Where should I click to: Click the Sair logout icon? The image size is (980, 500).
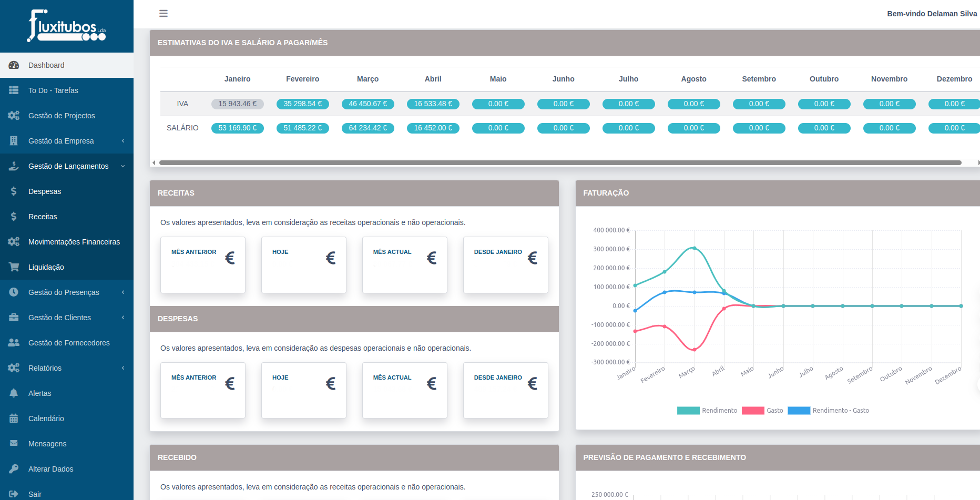coord(14,494)
